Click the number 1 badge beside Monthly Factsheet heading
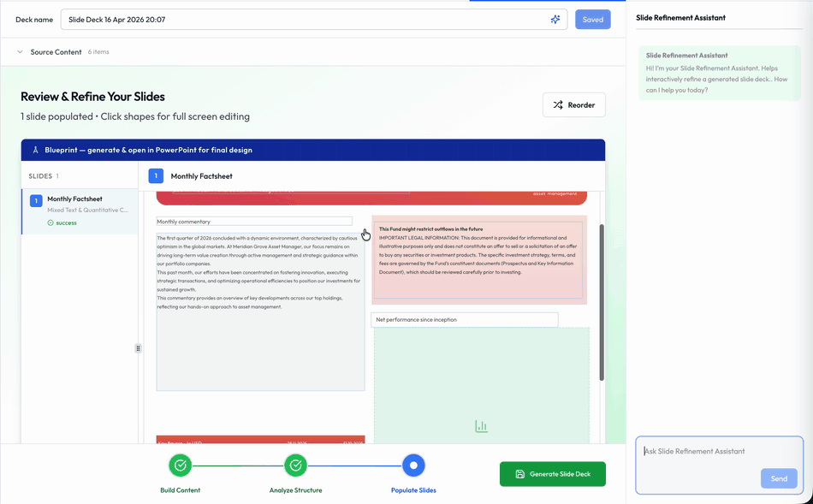Viewport: 813px width, 504px height. coord(156,175)
